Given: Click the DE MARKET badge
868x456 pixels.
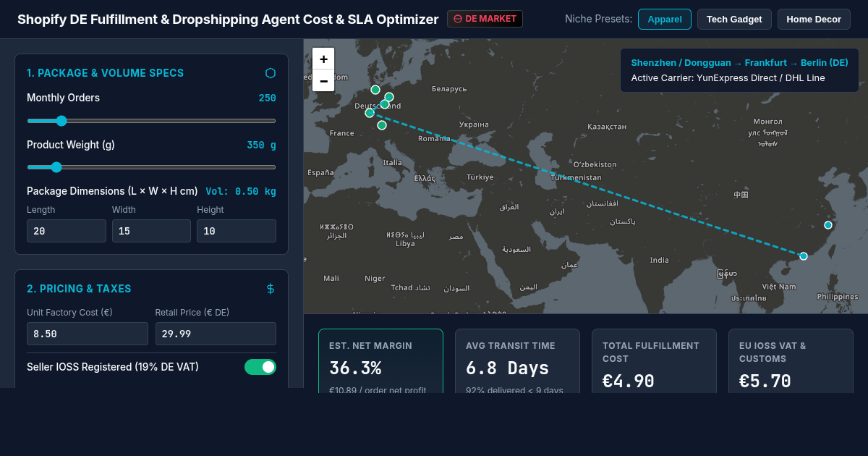Looking at the screenshot, I should tap(485, 19).
